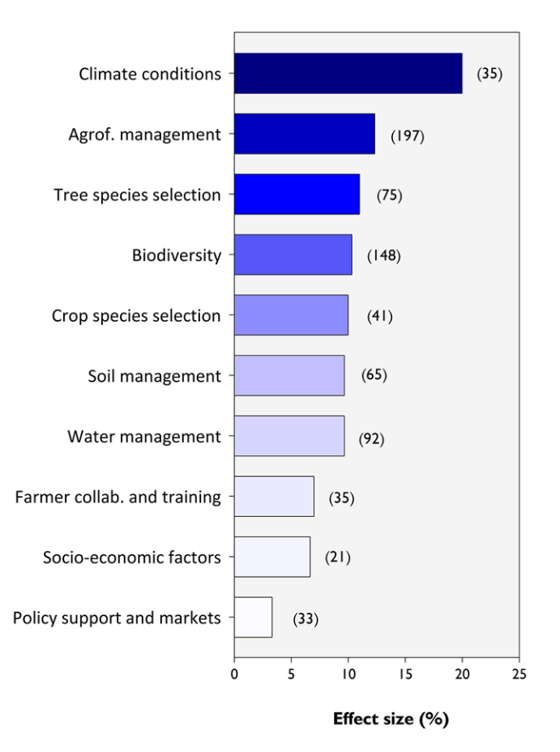Click the (197) count label
560x752 pixels.
tap(407, 135)
